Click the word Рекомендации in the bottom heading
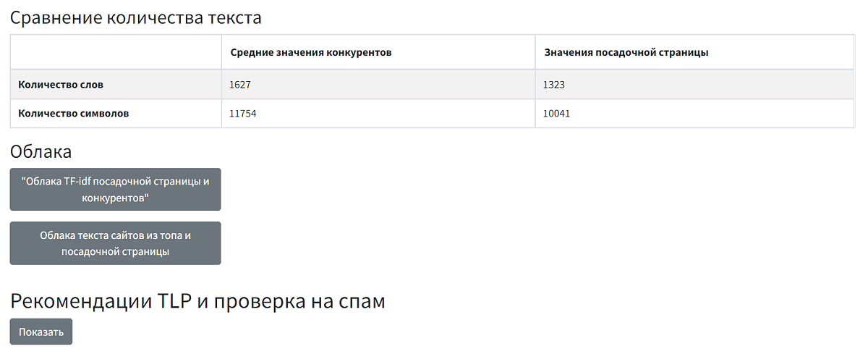 (80, 302)
